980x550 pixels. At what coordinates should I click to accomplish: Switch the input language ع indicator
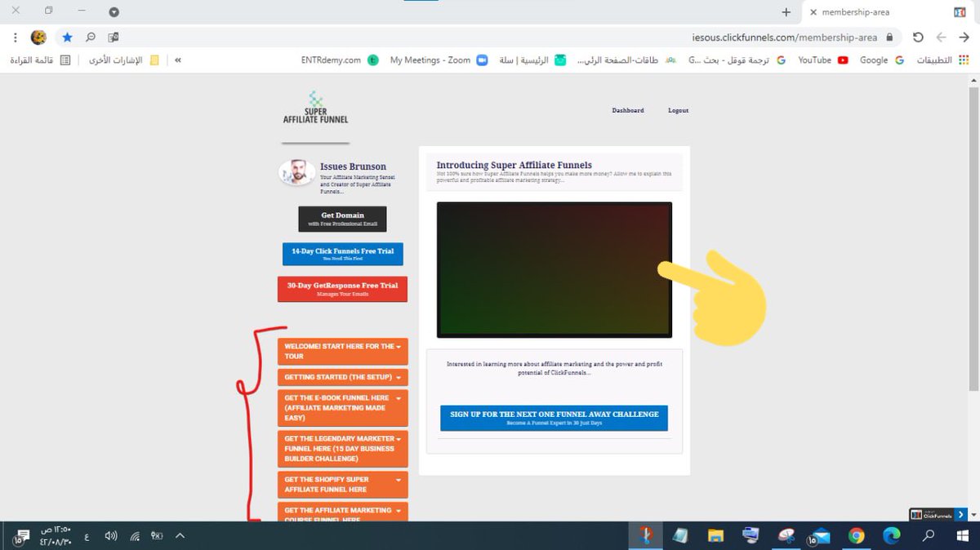click(x=87, y=536)
